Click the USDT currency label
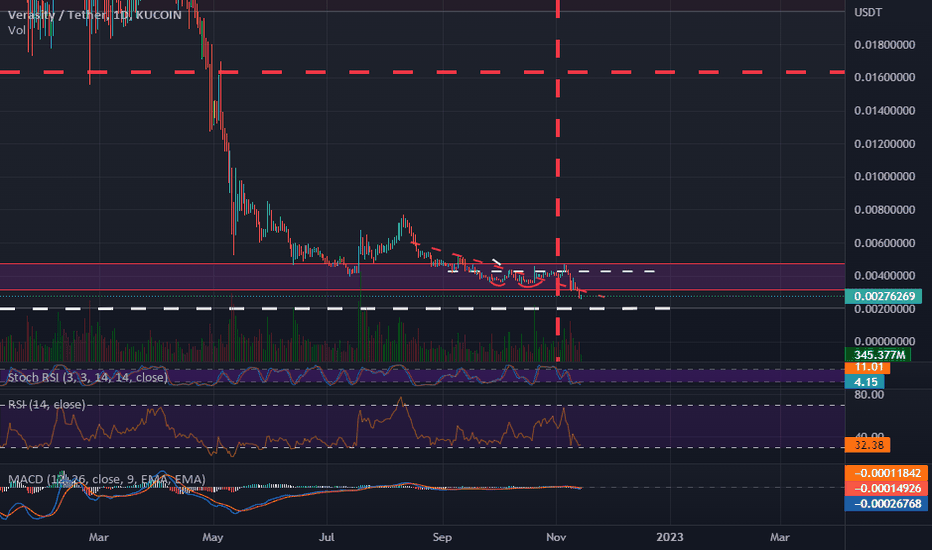This screenshot has width=932, height=550. pyautogui.click(x=868, y=12)
